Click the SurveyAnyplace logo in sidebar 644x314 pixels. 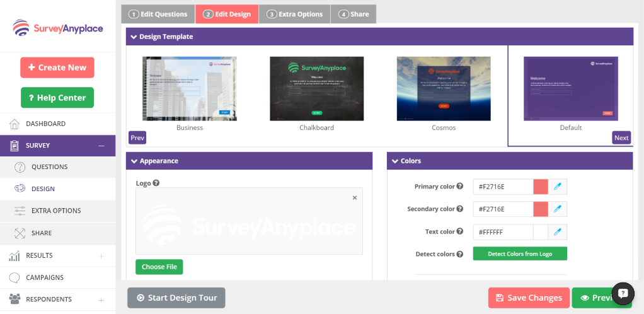pyautogui.click(x=58, y=28)
